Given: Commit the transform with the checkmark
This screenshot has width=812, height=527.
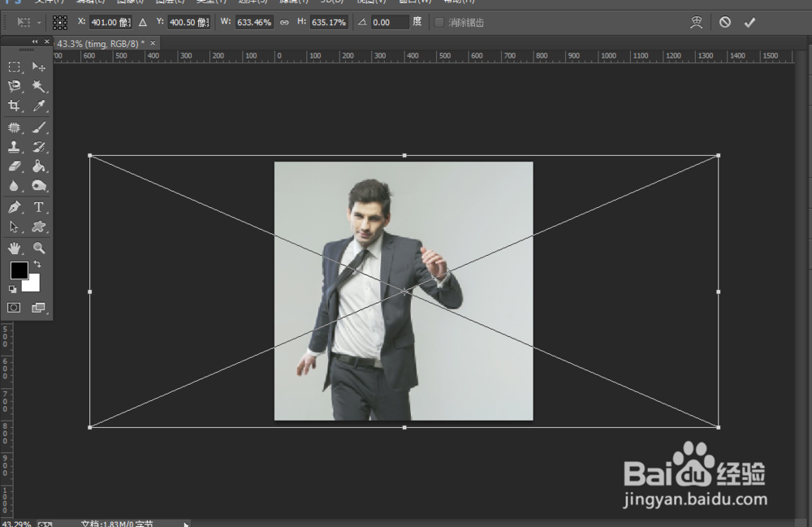Looking at the screenshot, I should 749,22.
